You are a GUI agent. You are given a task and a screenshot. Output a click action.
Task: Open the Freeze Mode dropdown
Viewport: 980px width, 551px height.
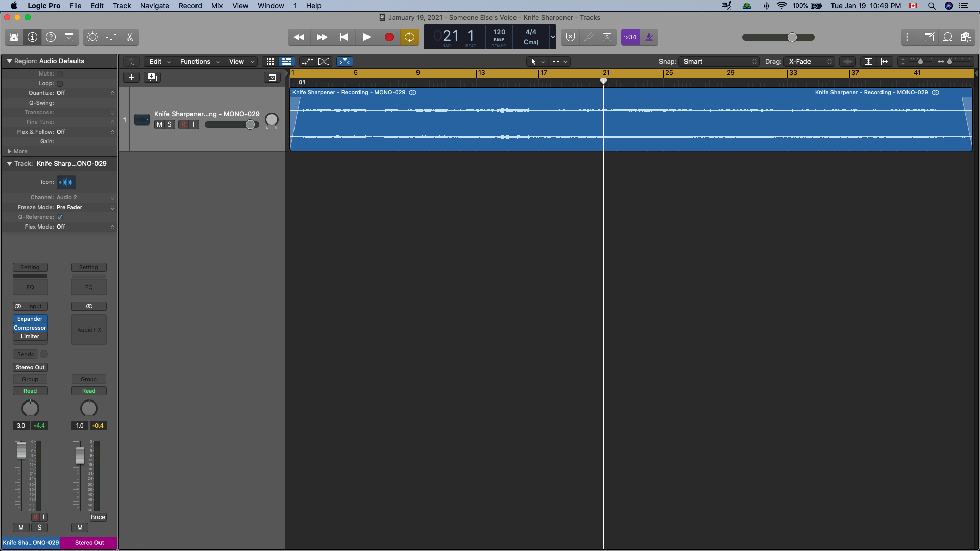pos(85,208)
